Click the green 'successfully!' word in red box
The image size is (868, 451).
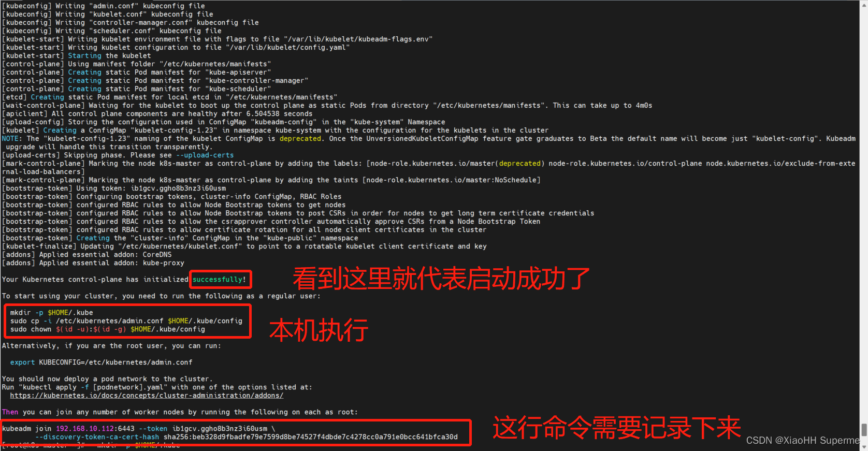coord(220,280)
